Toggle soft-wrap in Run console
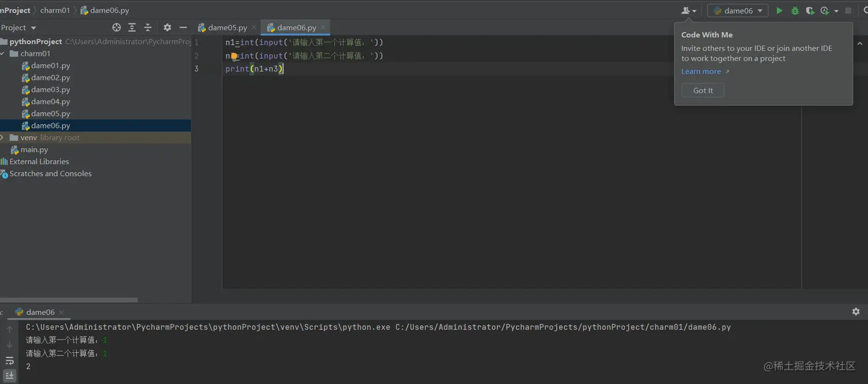The width and height of the screenshot is (868, 384). [10, 360]
